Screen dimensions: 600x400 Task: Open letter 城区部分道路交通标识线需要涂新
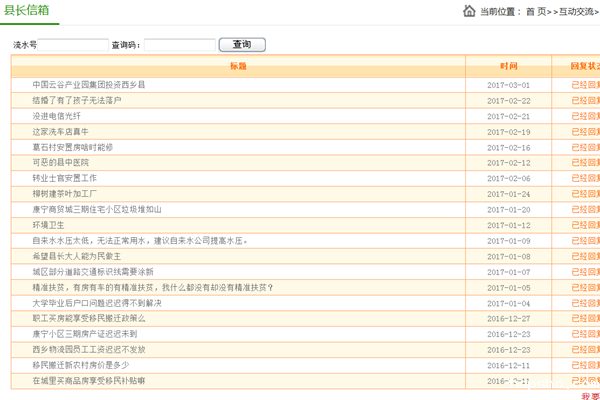point(93,272)
